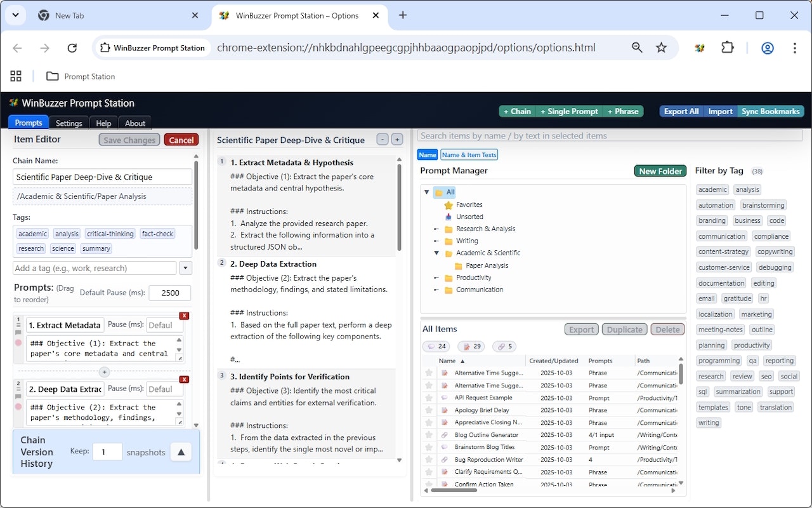Viewport: 812px width, 508px height.
Task: Create a New Folder
Action: (x=660, y=171)
